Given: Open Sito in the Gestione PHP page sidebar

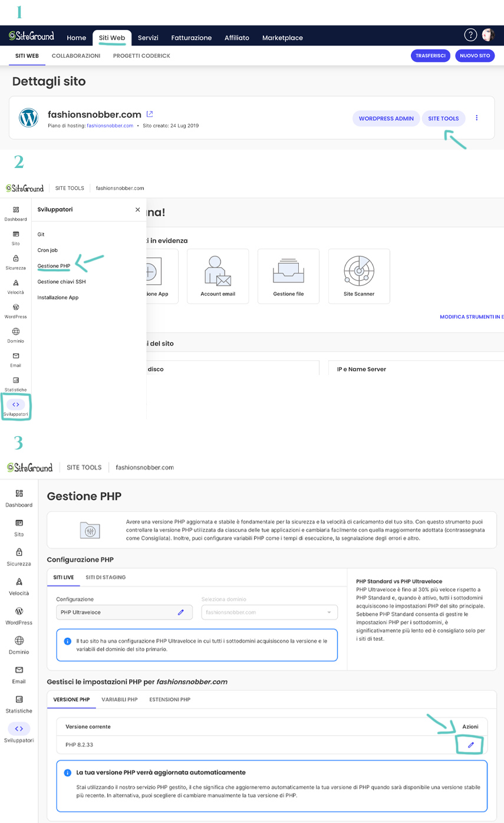Looking at the screenshot, I should point(19,527).
